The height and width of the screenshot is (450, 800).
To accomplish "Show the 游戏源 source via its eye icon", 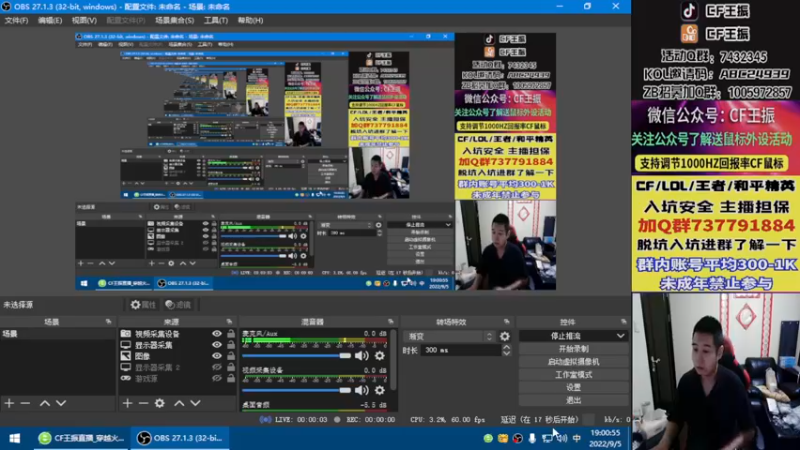I will 217,379.
